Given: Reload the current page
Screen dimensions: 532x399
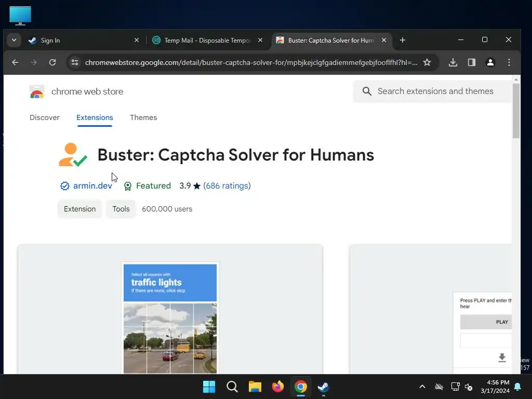Looking at the screenshot, I should click(x=52, y=62).
